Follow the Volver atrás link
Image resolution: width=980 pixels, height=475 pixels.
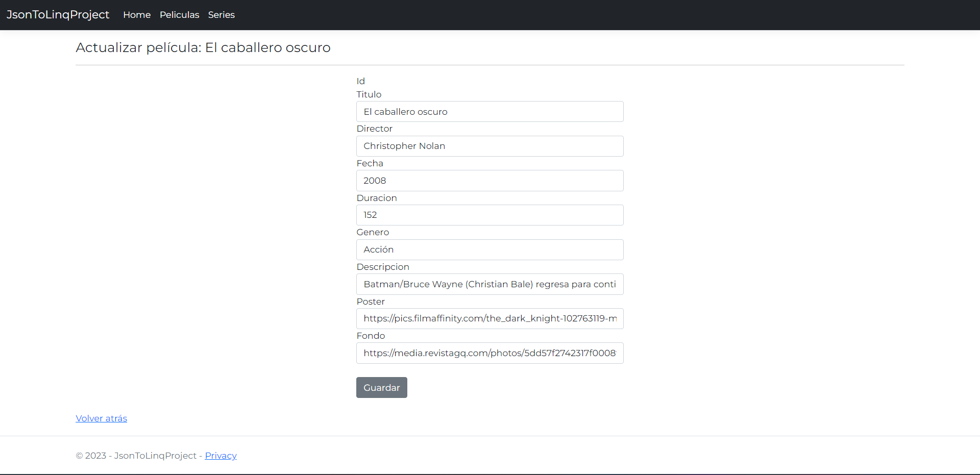(x=101, y=418)
